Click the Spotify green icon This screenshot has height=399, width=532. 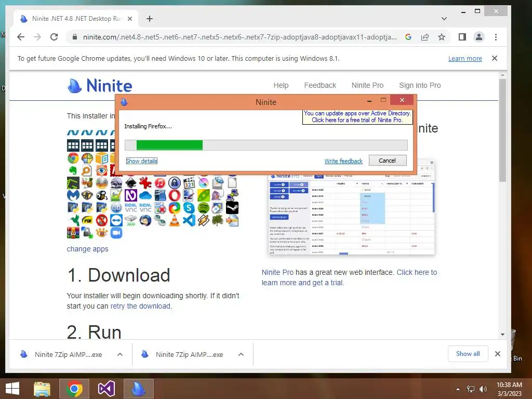point(204,208)
